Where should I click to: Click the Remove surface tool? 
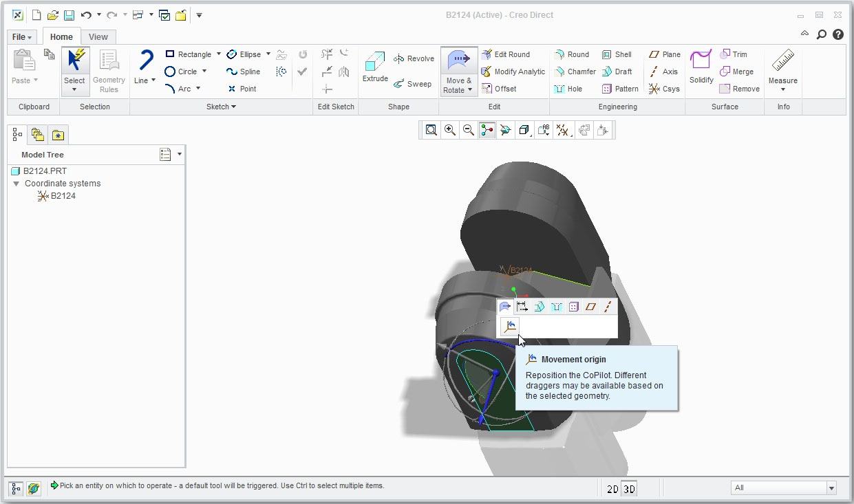point(740,89)
